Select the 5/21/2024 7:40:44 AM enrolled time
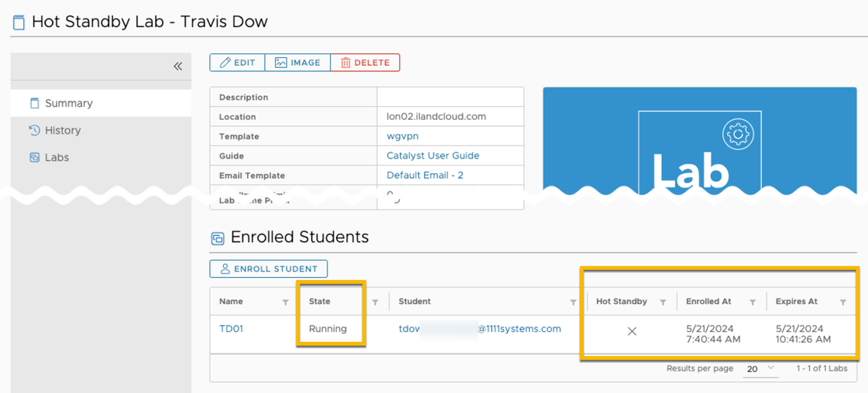Image resolution: width=868 pixels, height=393 pixels. click(x=714, y=334)
